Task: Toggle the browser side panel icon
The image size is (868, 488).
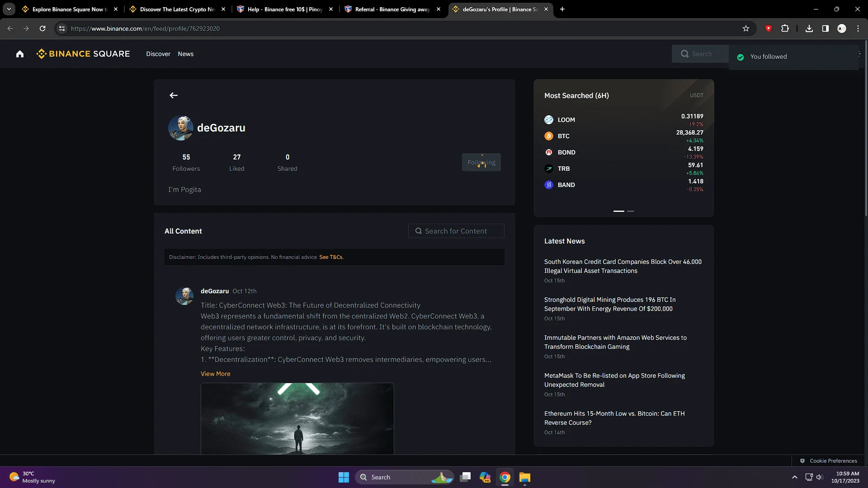Action: pyautogui.click(x=826, y=28)
